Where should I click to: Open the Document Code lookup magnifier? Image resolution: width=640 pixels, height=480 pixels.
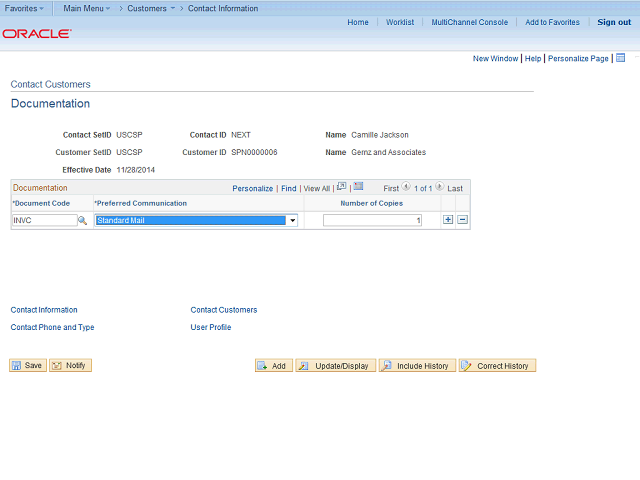82,220
